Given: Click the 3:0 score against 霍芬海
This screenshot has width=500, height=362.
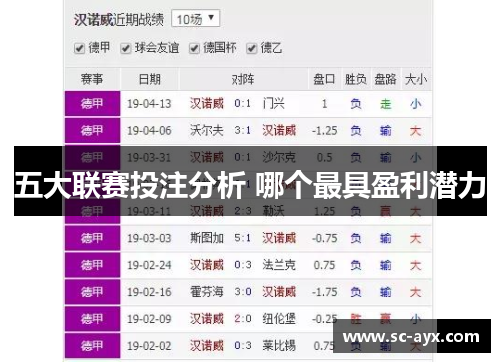Looking at the screenshot, I should point(243,292).
